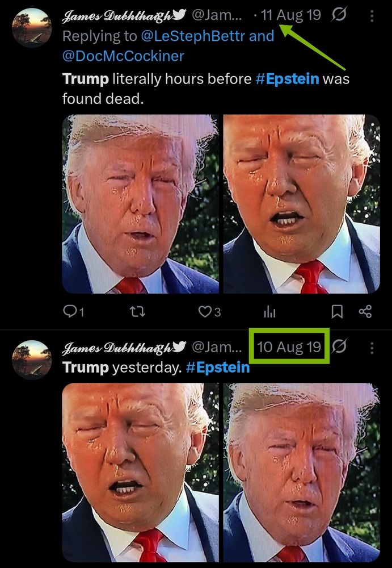The width and height of the screenshot is (392, 568).
Task: Open @DocMcCockiner profile mention
Action: coord(123,56)
